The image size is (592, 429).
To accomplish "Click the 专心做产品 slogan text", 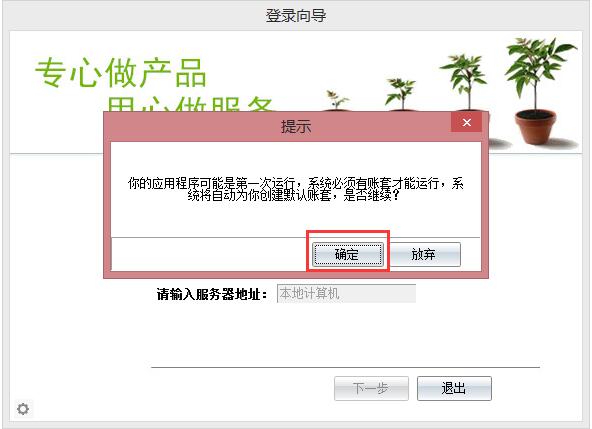I will click(121, 73).
